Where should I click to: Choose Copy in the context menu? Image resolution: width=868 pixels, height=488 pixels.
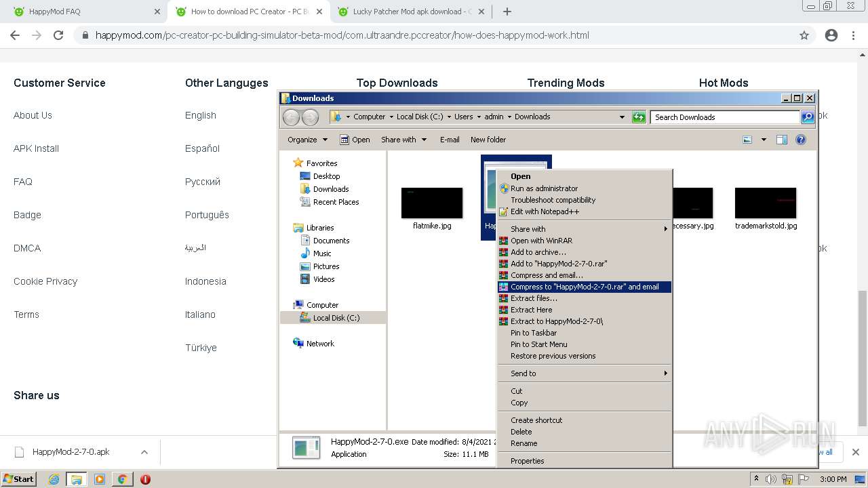(585, 403)
